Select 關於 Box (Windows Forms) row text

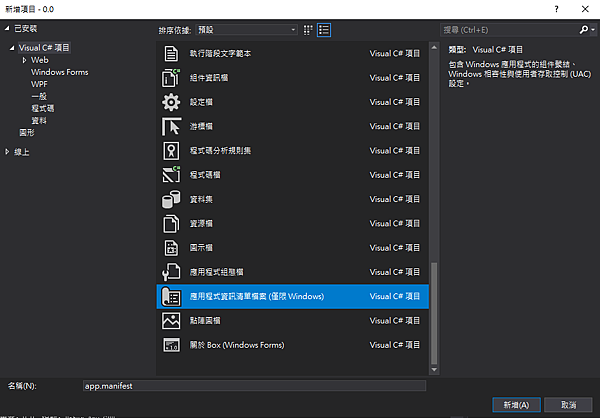[x=237, y=345]
